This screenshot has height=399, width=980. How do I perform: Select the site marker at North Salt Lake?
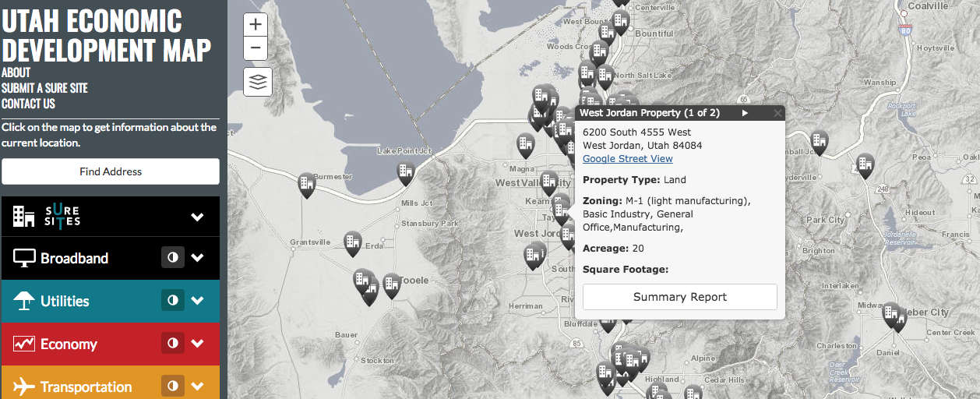click(605, 77)
